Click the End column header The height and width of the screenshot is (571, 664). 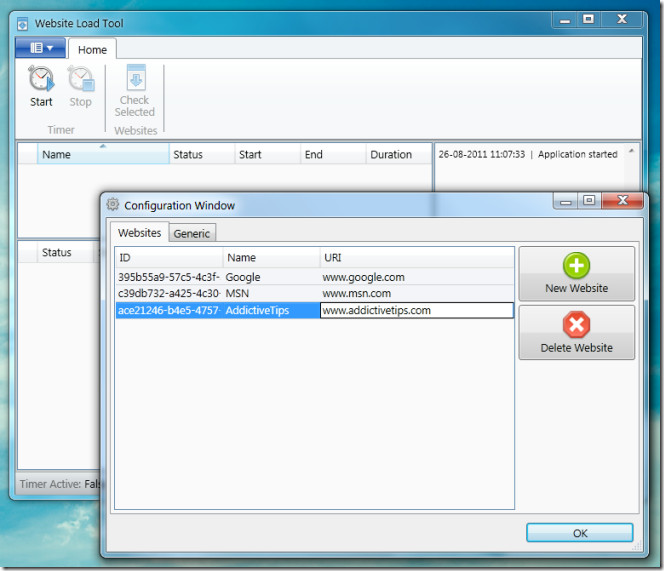[333, 154]
